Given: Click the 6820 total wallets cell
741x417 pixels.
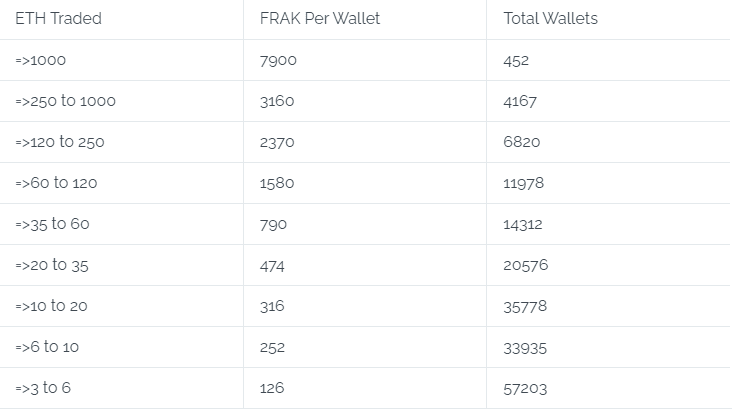Looking at the screenshot, I should point(522,142).
